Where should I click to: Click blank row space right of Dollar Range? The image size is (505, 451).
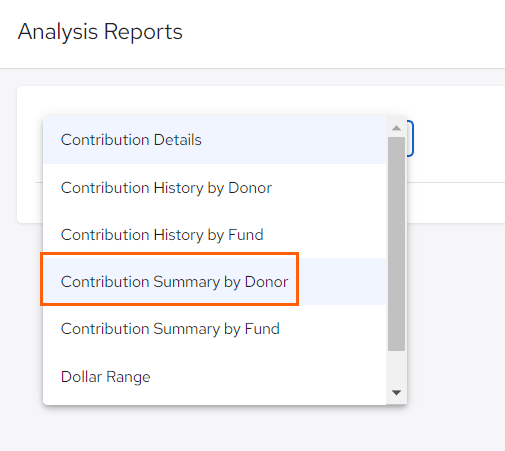click(267, 377)
